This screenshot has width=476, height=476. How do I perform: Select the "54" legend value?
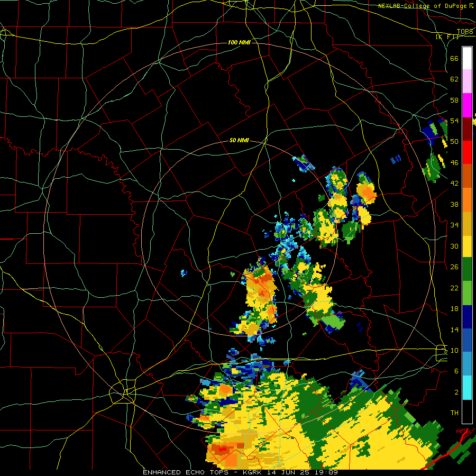(454, 121)
